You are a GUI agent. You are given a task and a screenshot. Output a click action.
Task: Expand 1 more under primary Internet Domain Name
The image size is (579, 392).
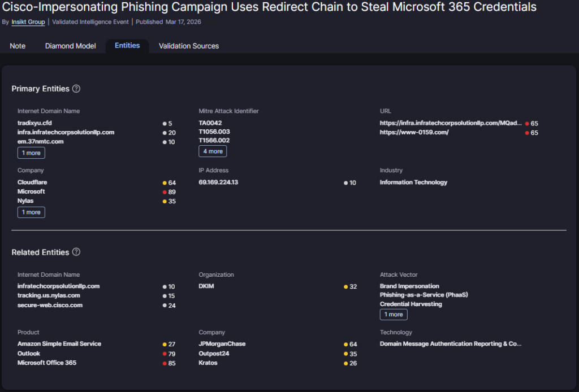tap(31, 153)
